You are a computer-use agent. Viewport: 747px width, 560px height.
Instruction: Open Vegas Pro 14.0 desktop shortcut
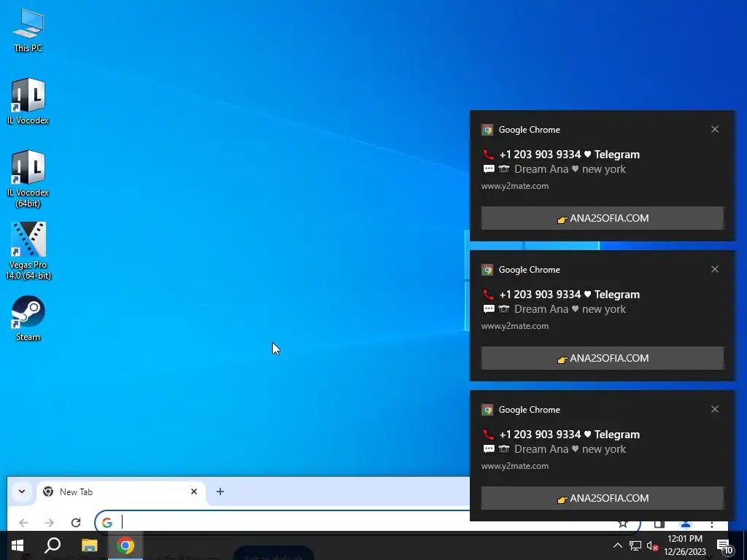pos(28,251)
